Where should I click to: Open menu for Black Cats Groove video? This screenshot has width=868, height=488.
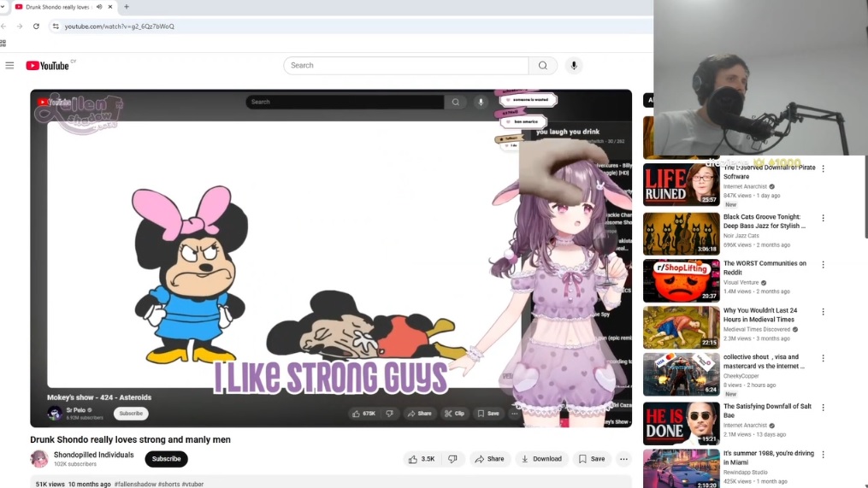(824, 218)
